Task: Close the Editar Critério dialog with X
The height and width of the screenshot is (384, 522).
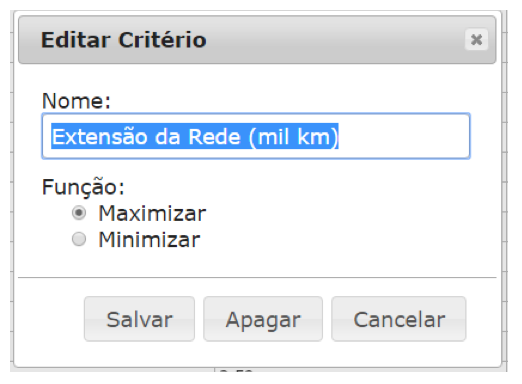Action: (476, 40)
